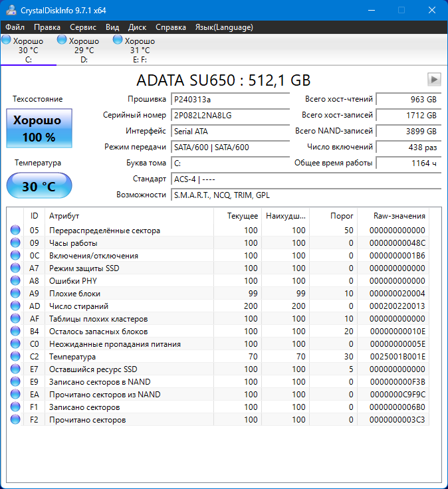
Task: Click raw value 0000000C9F9C
Action: (397, 395)
